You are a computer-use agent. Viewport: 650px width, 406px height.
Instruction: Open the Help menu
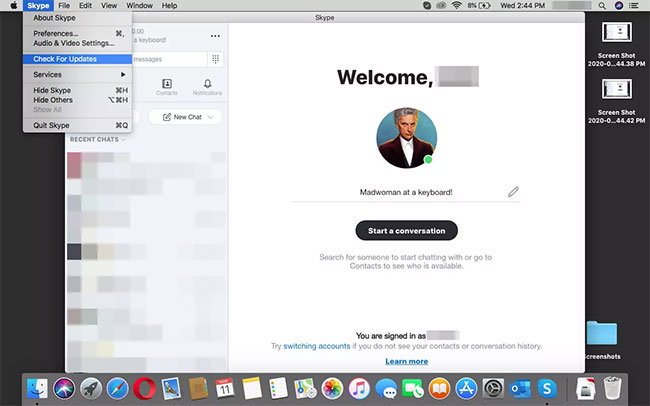(x=169, y=5)
